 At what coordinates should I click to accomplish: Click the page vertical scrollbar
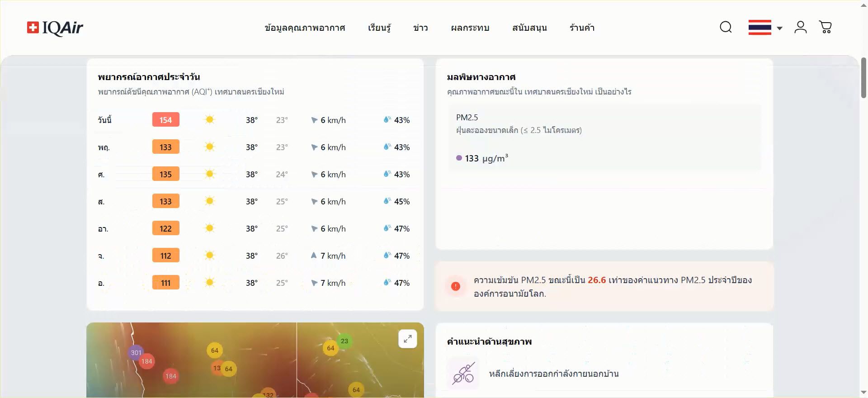coord(863,78)
